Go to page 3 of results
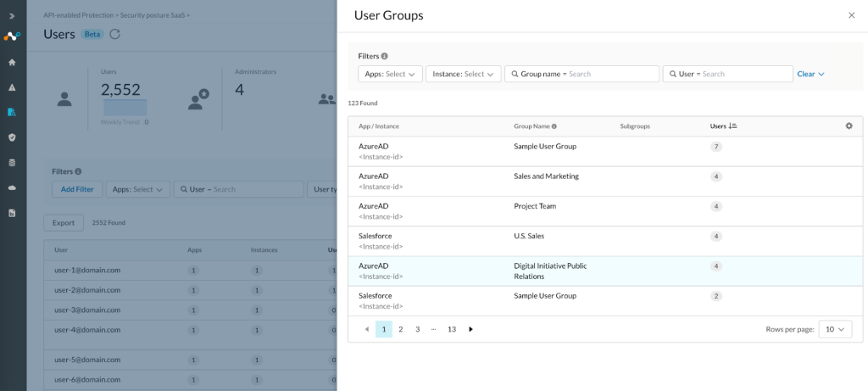The image size is (868, 391). pyautogui.click(x=417, y=329)
